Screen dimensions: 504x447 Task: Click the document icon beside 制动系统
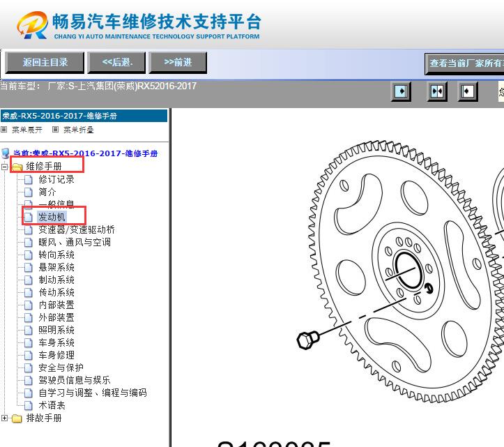29,280
